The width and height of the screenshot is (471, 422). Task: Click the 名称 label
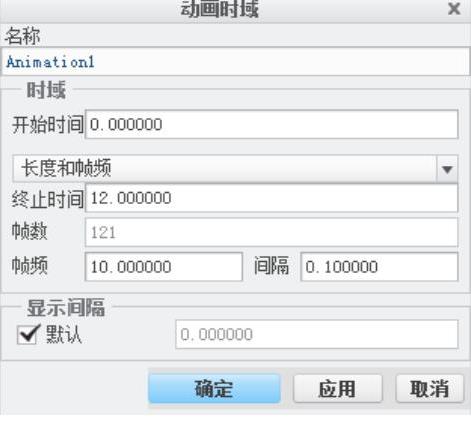click(22, 36)
